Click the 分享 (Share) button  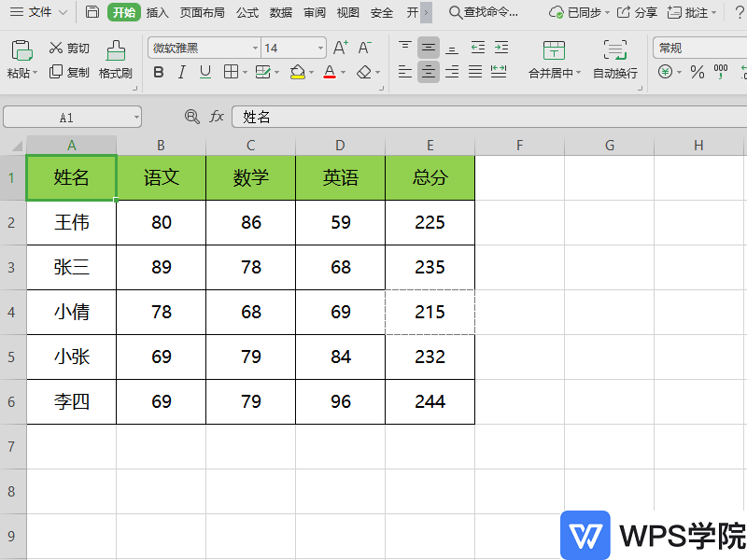click(637, 12)
